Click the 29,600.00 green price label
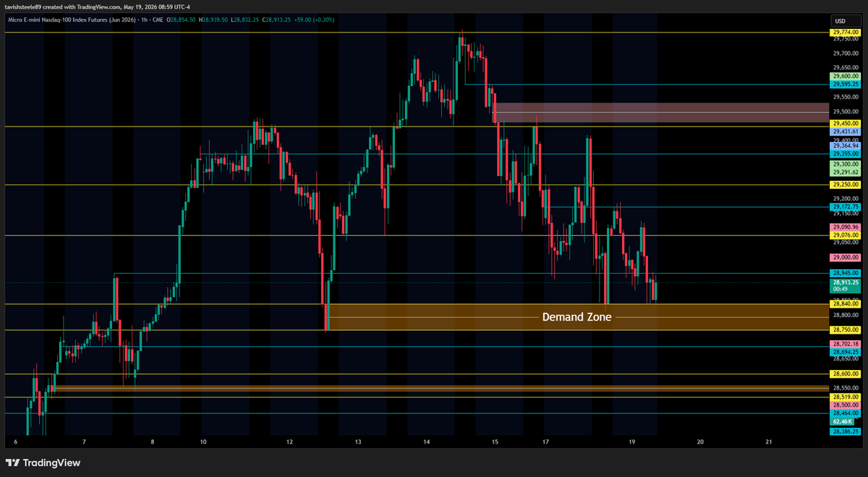Viewport: 868px width, 477px height. click(845, 76)
